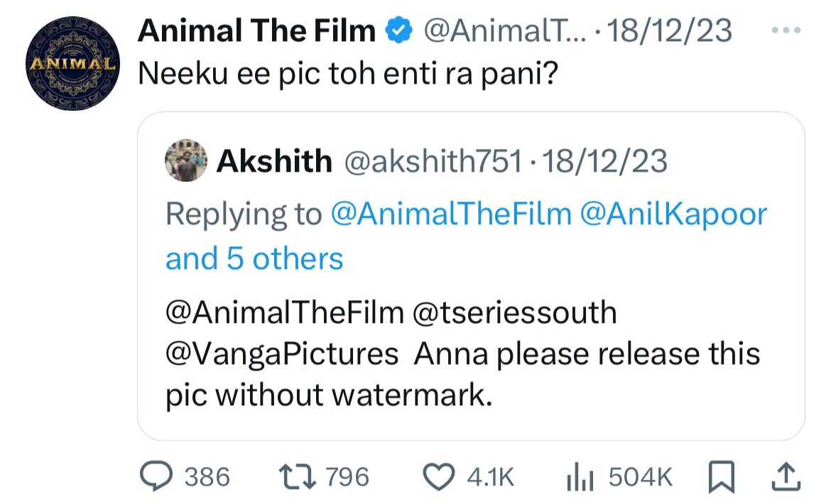831x504 pixels.
Task: Click the blue @AnimalTheFilm reply mention
Action: click(x=451, y=214)
